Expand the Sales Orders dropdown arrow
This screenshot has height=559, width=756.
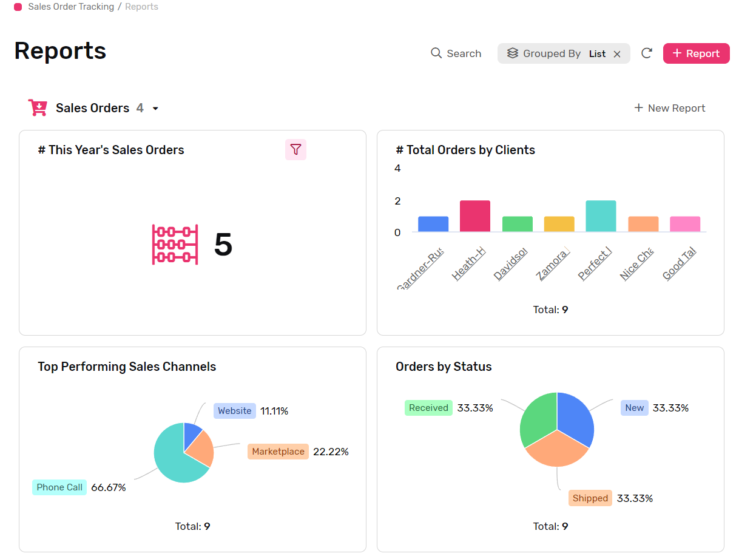[x=155, y=108]
